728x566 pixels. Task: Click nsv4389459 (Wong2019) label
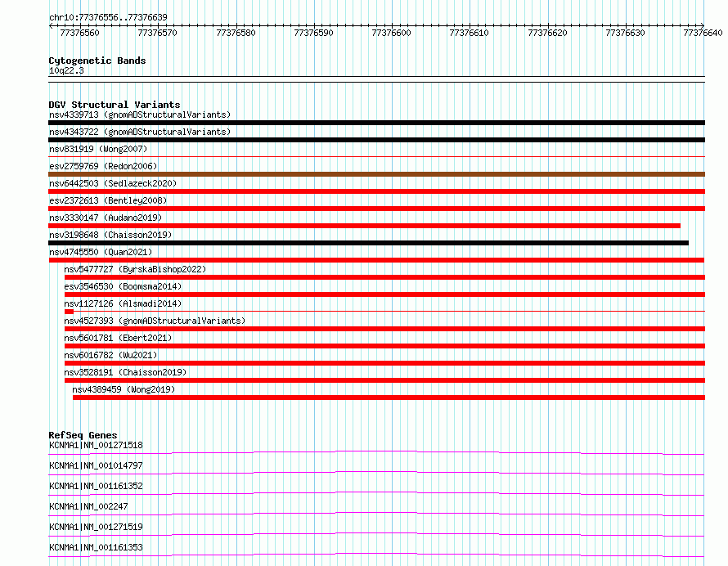click(124, 389)
